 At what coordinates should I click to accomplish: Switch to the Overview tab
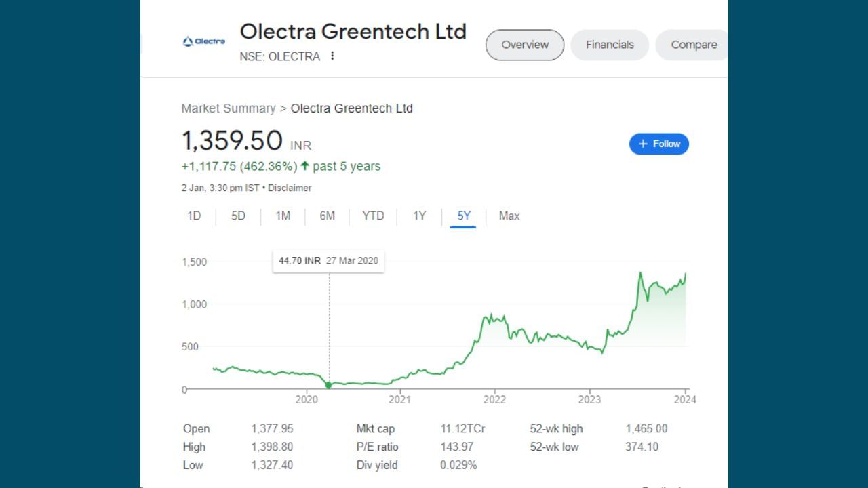(x=524, y=45)
